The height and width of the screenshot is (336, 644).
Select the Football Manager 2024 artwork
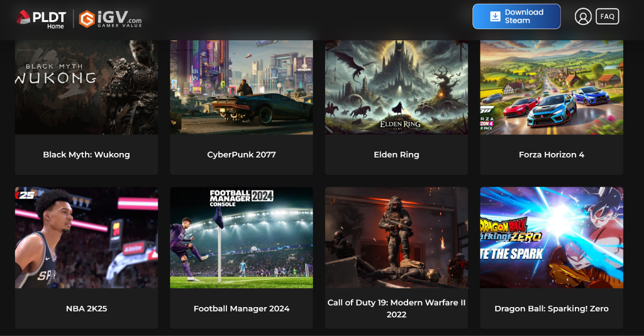click(241, 237)
